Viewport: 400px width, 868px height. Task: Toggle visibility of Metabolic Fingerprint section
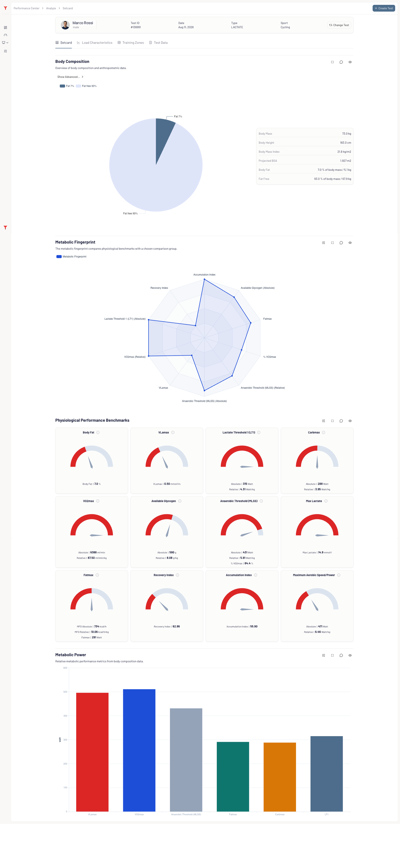[350, 243]
